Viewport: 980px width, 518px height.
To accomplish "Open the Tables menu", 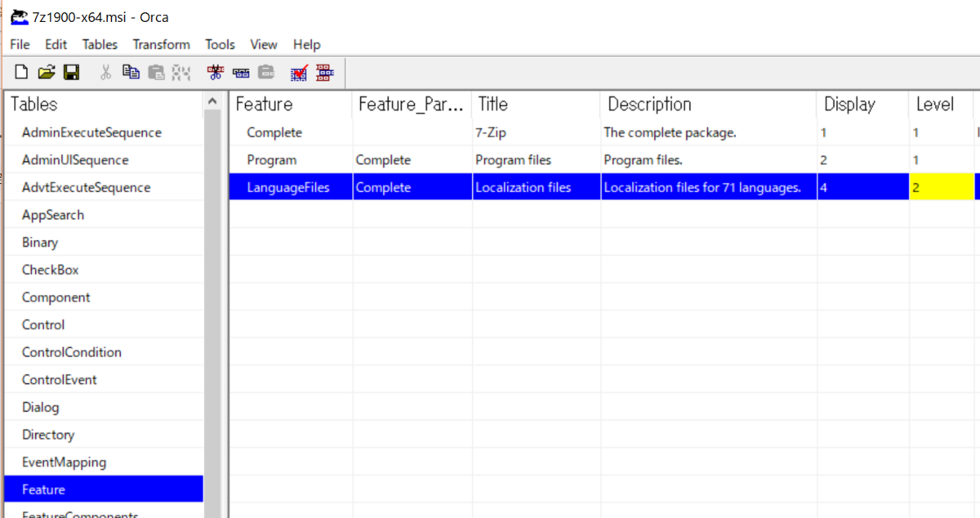I will pyautogui.click(x=100, y=44).
